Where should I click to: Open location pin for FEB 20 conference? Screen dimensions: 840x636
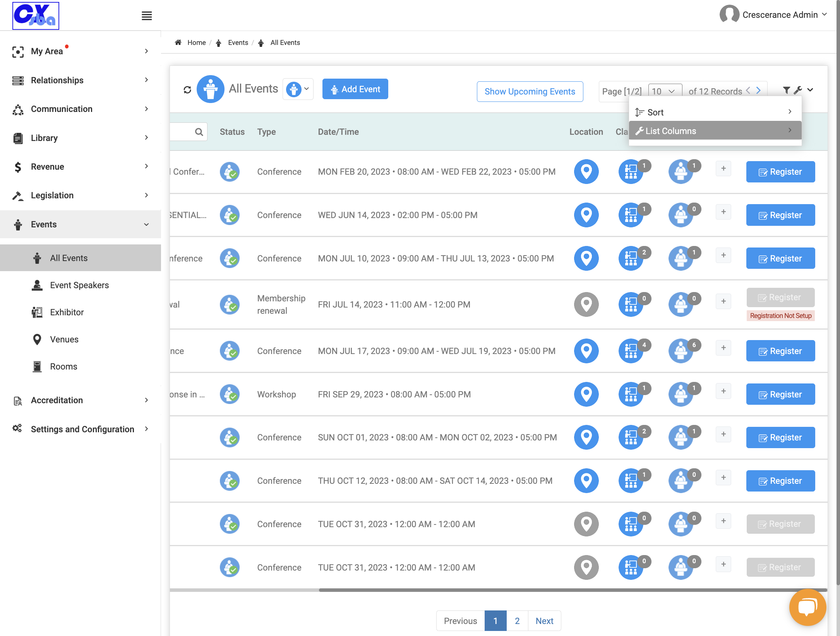pyautogui.click(x=586, y=172)
